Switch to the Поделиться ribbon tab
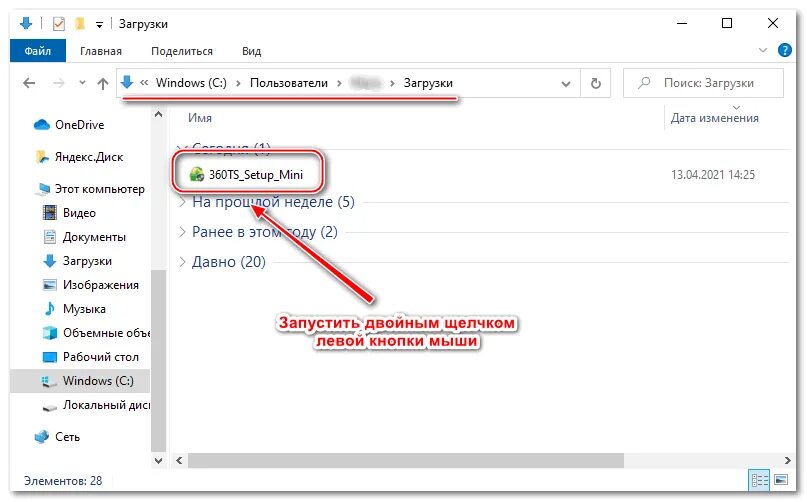807x502 pixels. click(x=182, y=51)
